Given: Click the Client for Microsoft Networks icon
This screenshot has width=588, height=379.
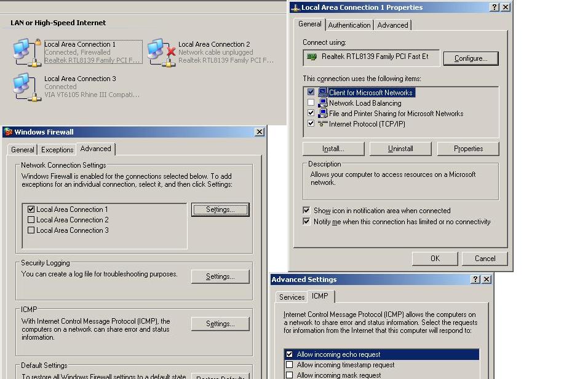Looking at the screenshot, I should coord(322,92).
